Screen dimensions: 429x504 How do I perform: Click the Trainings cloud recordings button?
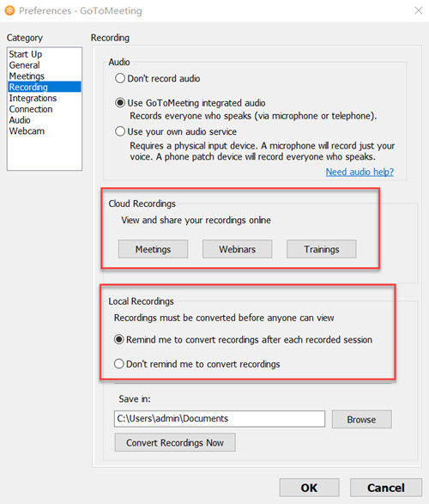(x=322, y=249)
